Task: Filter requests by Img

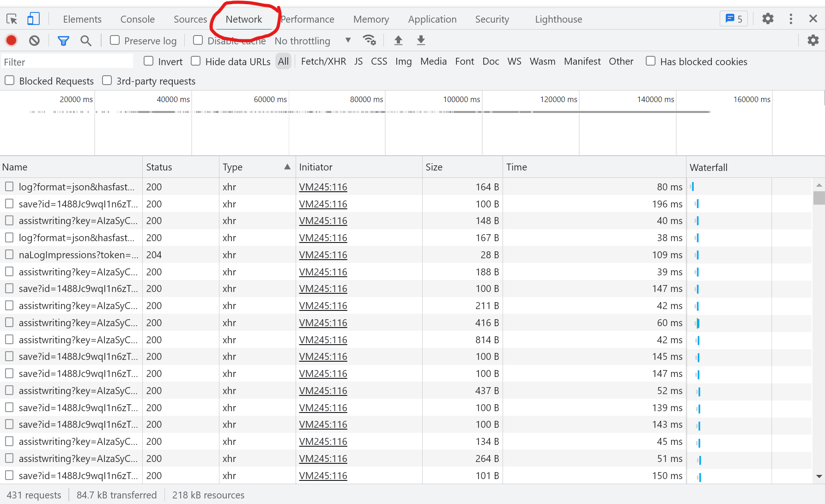Action: (x=403, y=61)
